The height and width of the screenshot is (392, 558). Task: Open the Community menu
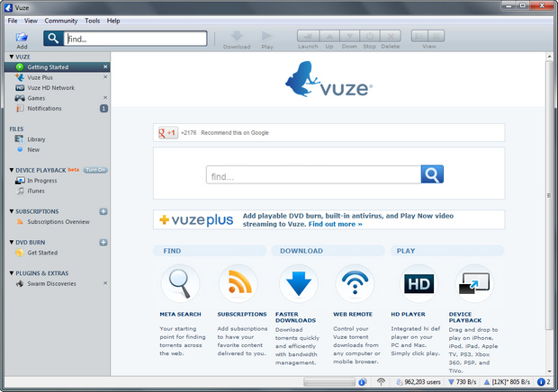coord(61,21)
